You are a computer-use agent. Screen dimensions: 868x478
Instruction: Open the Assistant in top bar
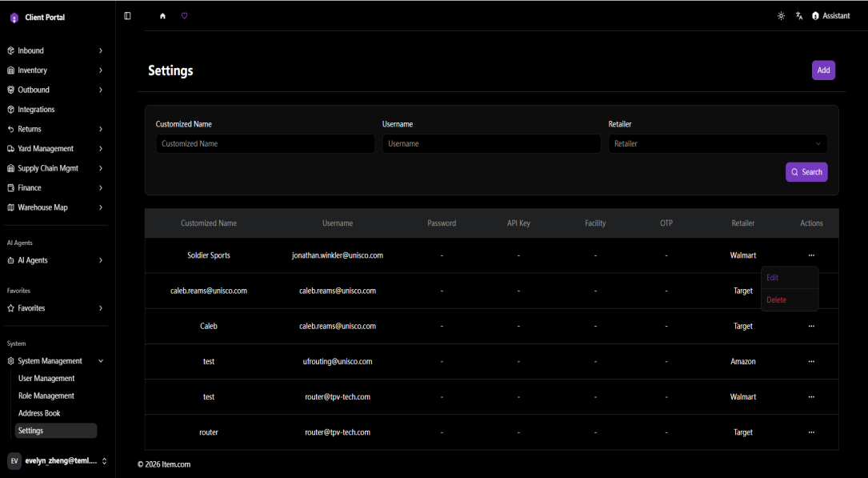coord(831,16)
